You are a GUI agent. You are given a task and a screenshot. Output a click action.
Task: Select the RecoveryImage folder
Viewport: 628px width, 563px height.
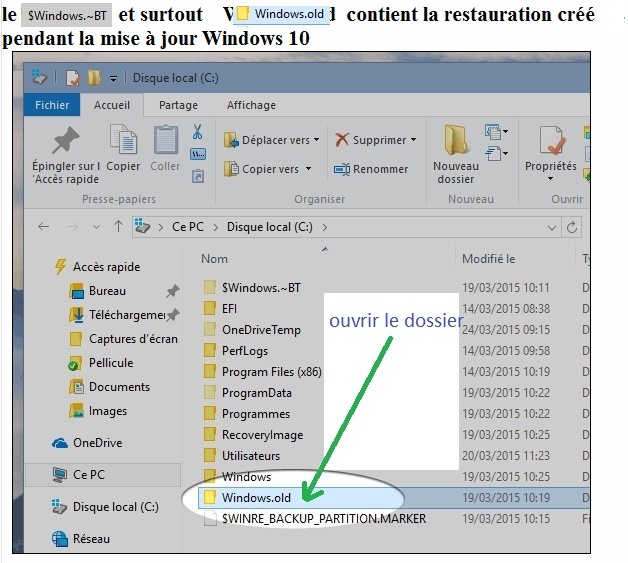click(x=254, y=434)
